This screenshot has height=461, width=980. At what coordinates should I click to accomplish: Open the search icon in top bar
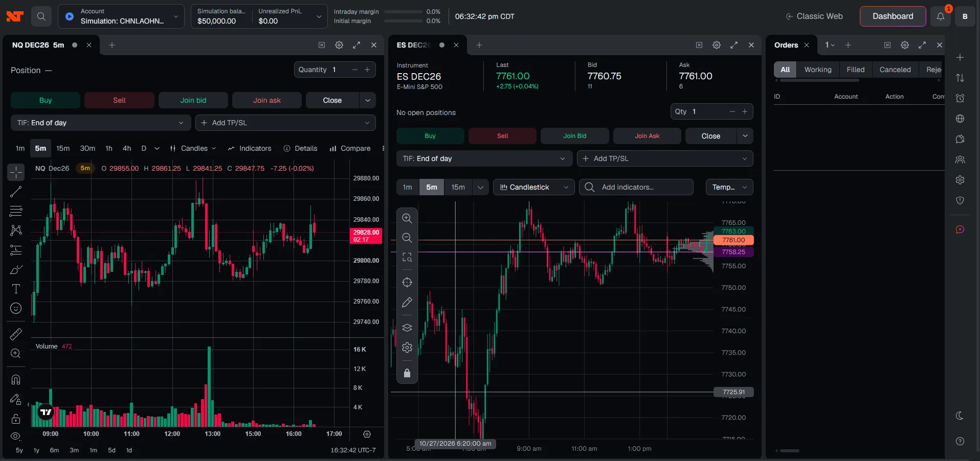click(41, 16)
